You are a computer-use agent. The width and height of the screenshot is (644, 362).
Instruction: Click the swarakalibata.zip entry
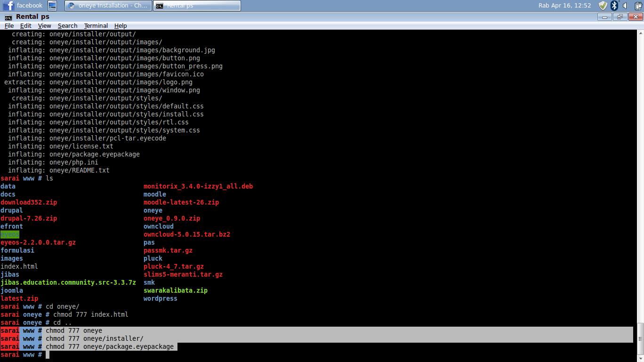pyautogui.click(x=176, y=290)
